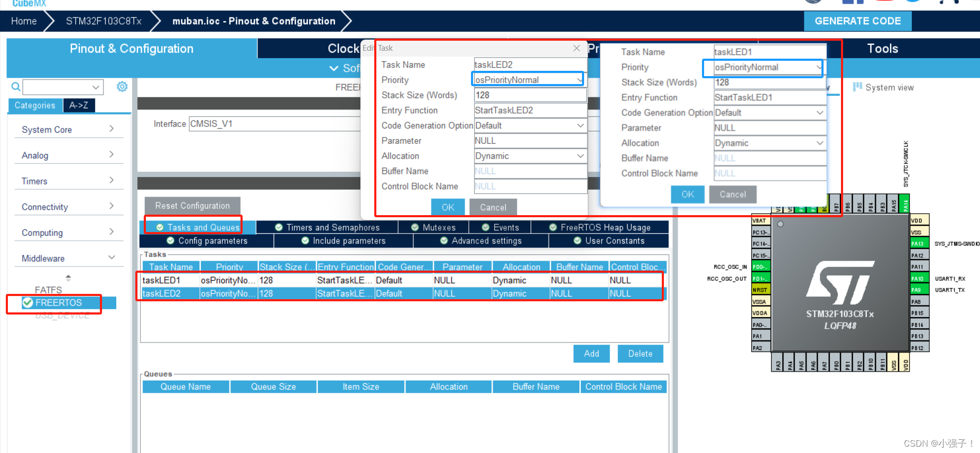Open the Include parameters tab

point(344,241)
